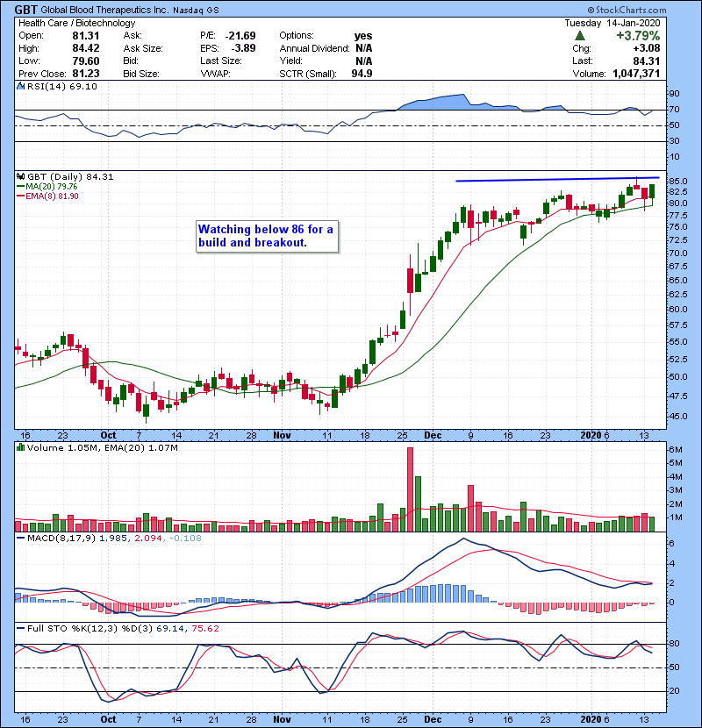Image resolution: width=702 pixels, height=728 pixels.
Task: Click the date Tuesday 14-Jan-2020
Action: [x=612, y=23]
